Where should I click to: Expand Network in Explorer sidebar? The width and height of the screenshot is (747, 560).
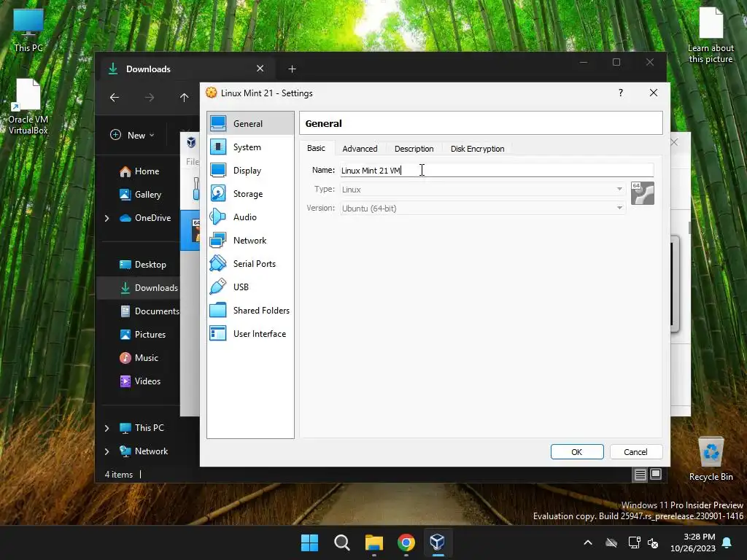[107, 451]
